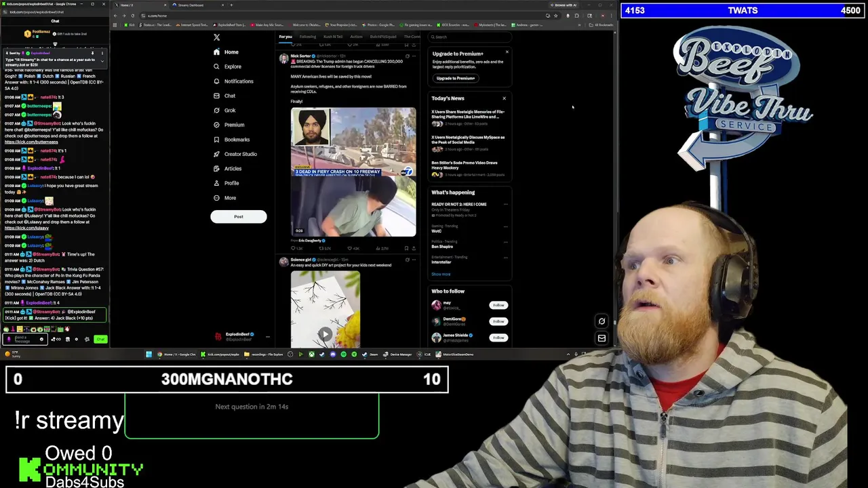Screen dimensions: 868x488
Task: Select the Following tab
Action: [x=307, y=37]
